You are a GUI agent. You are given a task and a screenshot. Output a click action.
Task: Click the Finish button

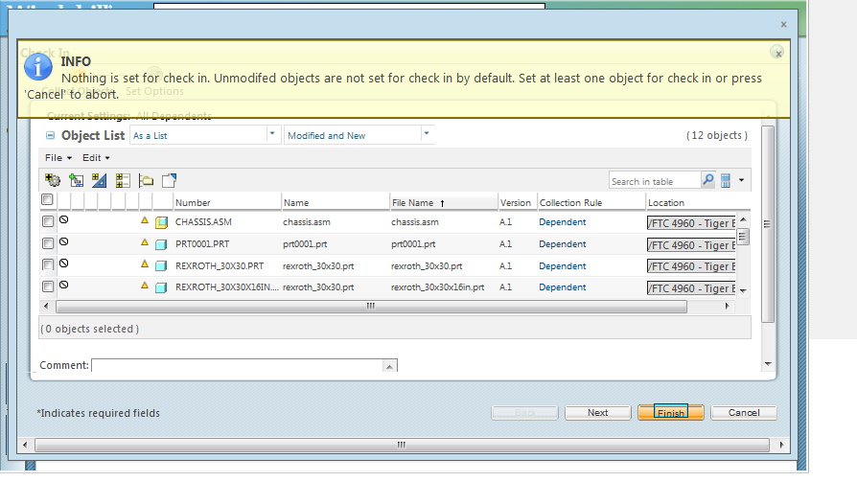click(671, 413)
